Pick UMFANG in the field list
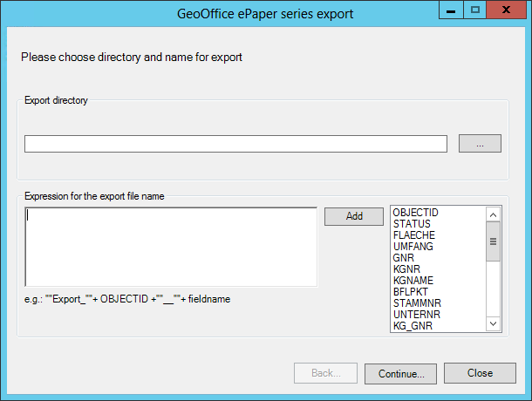The height and width of the screenshot is (401, 532). 413,247
